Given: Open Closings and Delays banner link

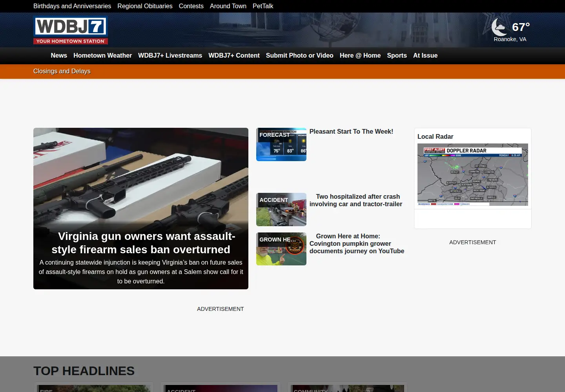Looking at the screenshot, I should click(x=62, y=71).
